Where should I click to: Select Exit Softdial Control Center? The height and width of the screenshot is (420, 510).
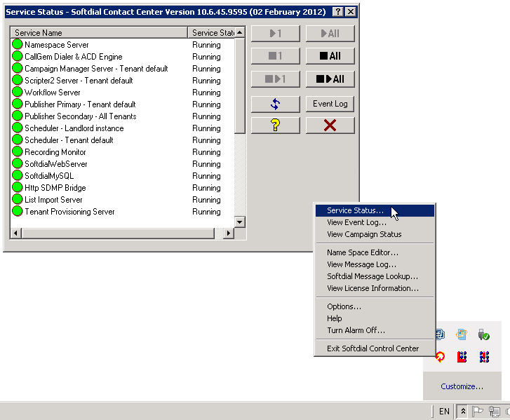point(375,348)
